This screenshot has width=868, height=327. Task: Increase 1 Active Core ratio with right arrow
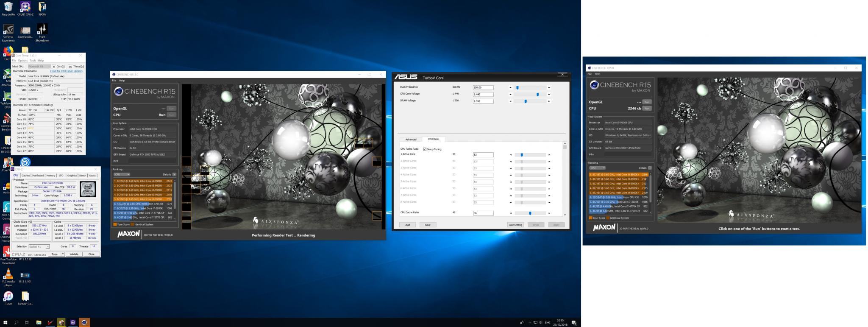(x=549, y=155)
